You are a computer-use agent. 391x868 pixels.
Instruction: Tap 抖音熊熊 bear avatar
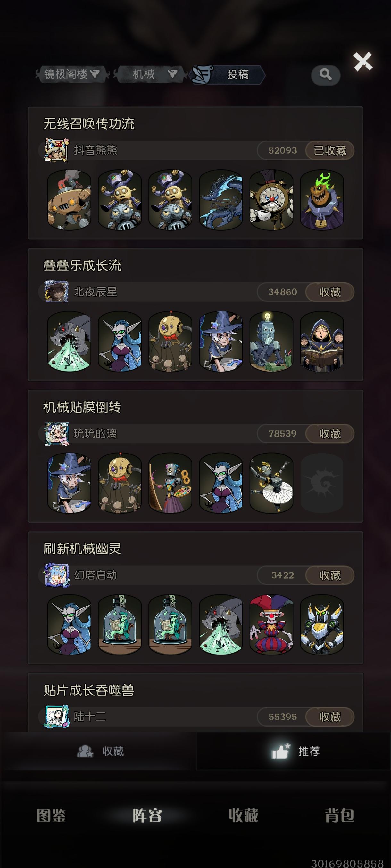pyautogui.click(x=56, y=150)
